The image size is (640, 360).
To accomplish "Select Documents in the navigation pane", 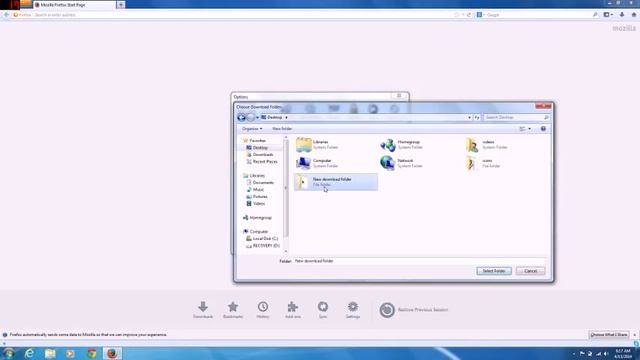I will click(x=260, y=182).
